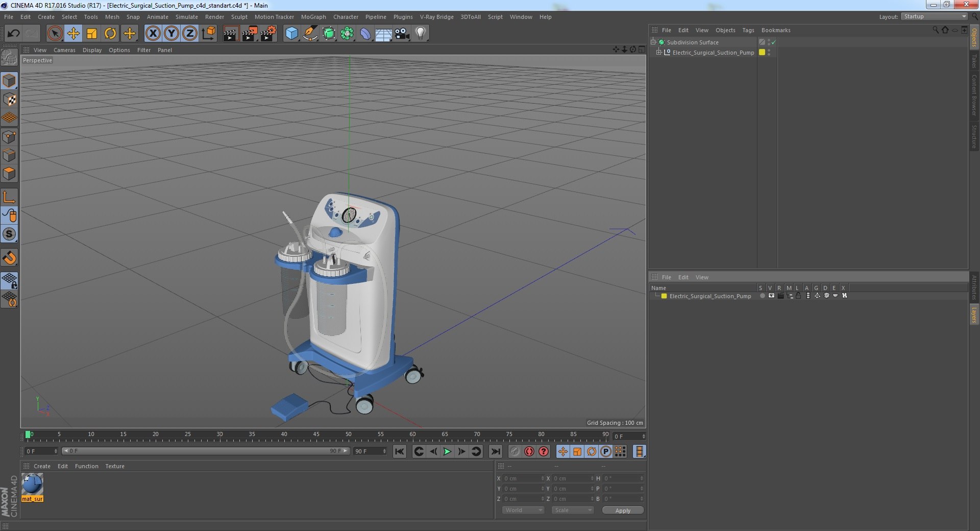The height and width of the screenshot is (531, 980).
Task: Add a floor environment object
Action: [383, 34]
